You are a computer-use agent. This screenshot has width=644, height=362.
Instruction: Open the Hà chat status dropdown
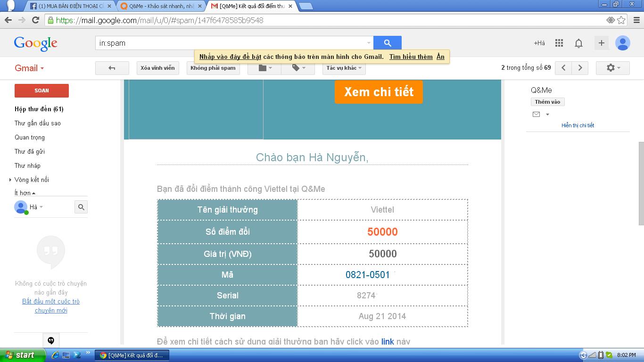[36, 207]
